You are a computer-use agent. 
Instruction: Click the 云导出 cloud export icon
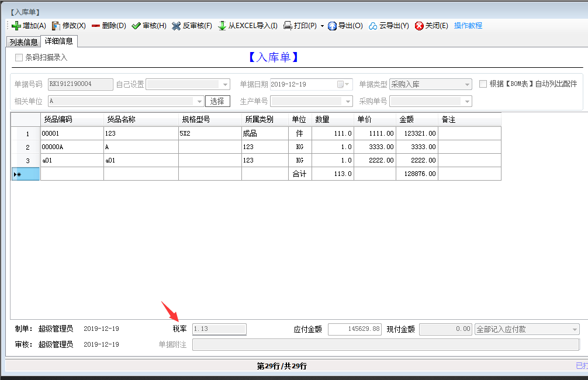(372, 25)
